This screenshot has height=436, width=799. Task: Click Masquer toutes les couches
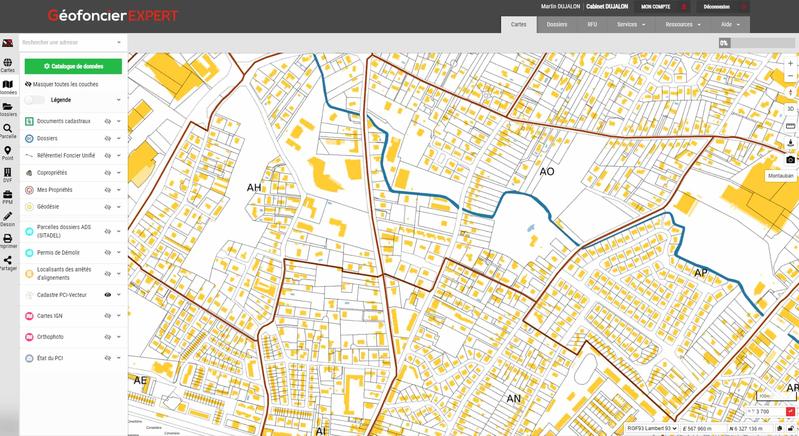[62, 84]
